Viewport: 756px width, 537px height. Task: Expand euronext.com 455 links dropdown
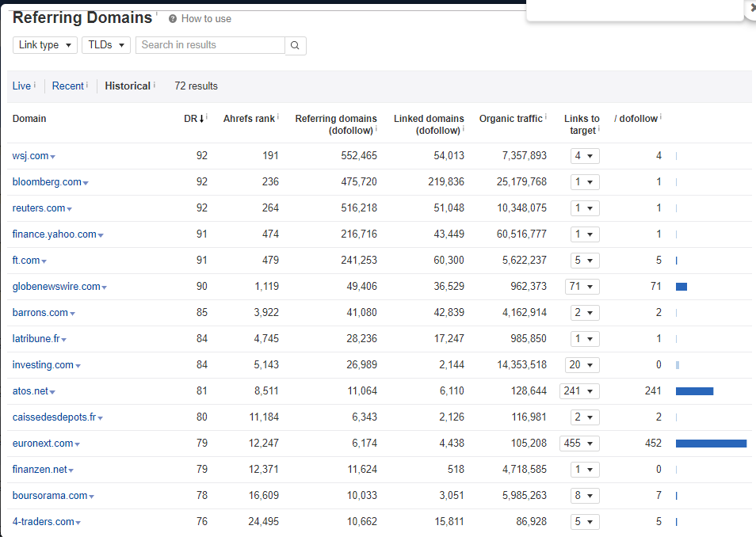[579, 443]
